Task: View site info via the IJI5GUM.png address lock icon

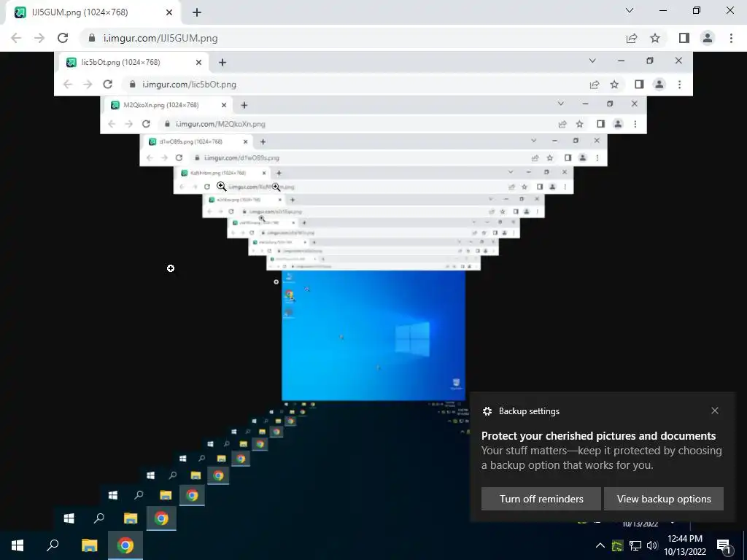Action: coord(92,38)
